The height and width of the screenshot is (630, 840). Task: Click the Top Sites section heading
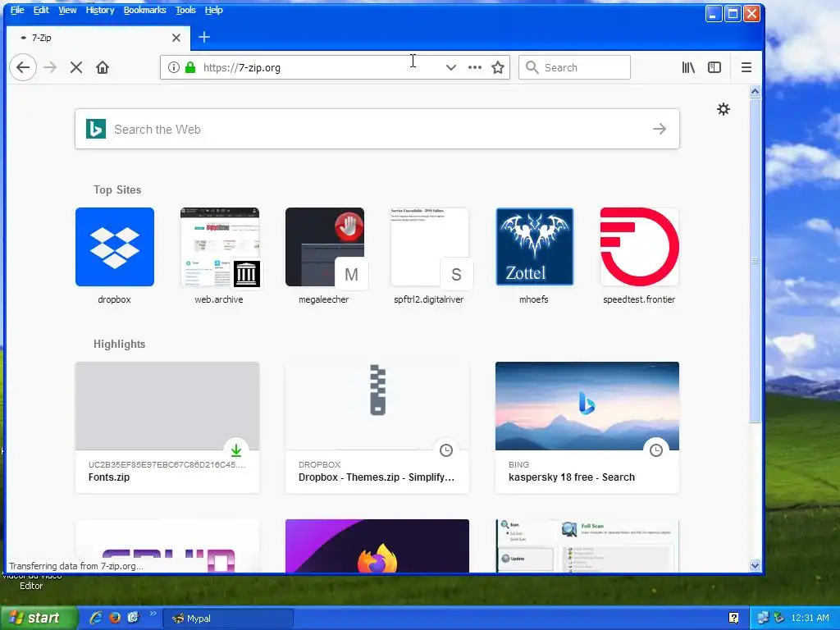tap(117, 189)
